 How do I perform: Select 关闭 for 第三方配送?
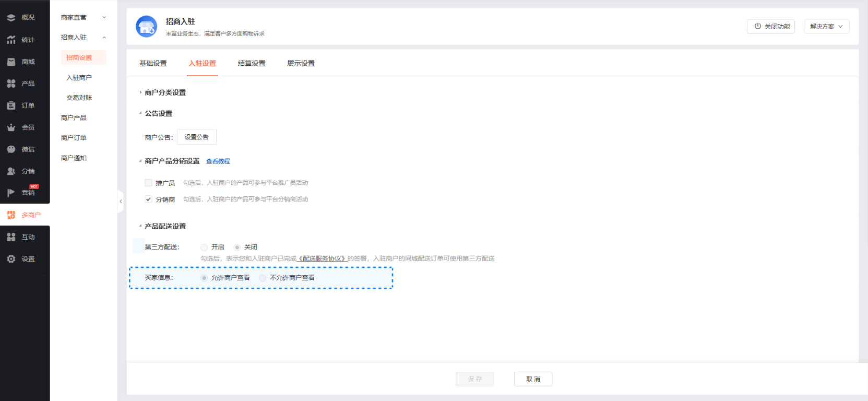tap(237, 247)
